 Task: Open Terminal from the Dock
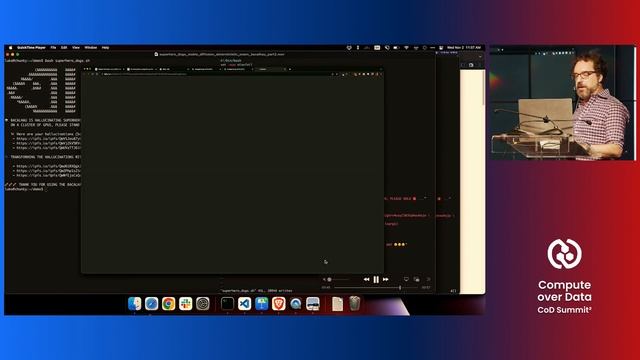pyautogui.click(x=227, y=304)
